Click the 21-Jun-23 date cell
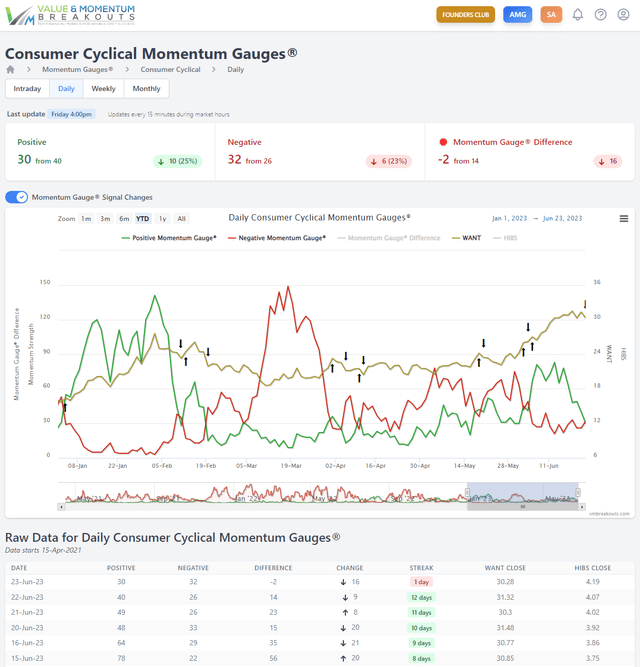Screen dimensions: 640x667 [27, 613]
